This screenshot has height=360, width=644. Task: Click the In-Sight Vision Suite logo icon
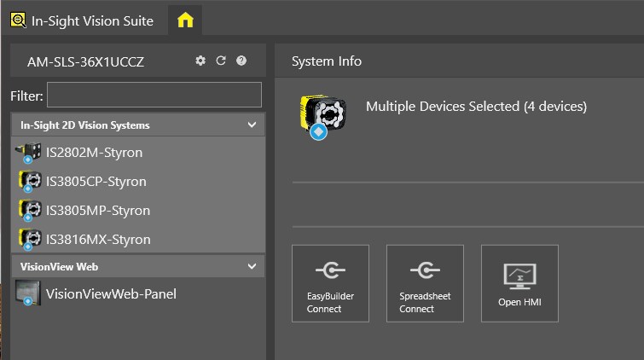[18, 20]
